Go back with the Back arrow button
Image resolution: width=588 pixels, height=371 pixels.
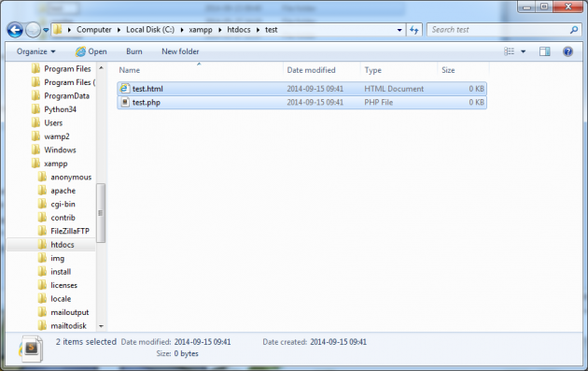tap(15, 30)
